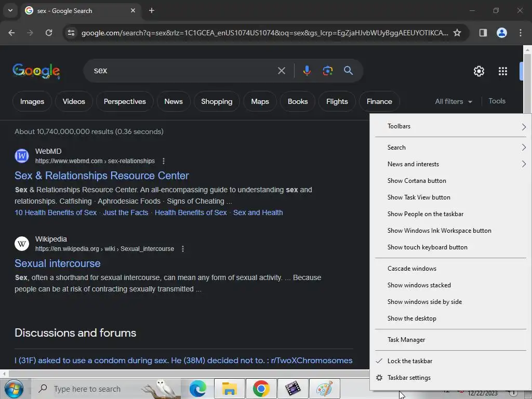Search by image with Google Lens icon
Image resolution: width=532 pixels, height=399 pixels.
pos(327,71)
